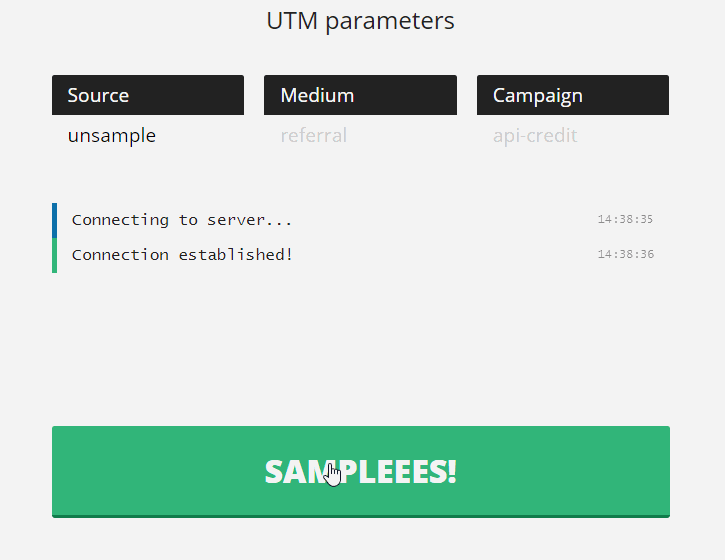Click the black Campaign column header
This screenshot has height=560, width=725.
click(572, 95)
